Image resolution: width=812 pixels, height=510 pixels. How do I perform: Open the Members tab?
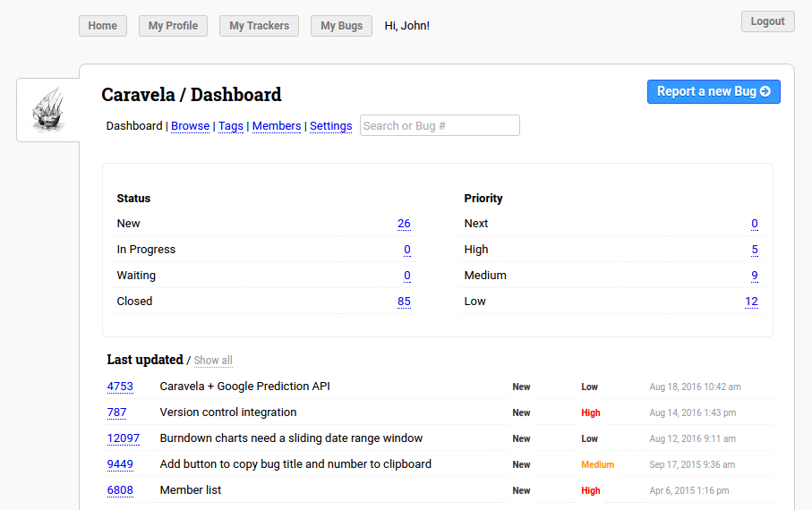tap(276, 126)
